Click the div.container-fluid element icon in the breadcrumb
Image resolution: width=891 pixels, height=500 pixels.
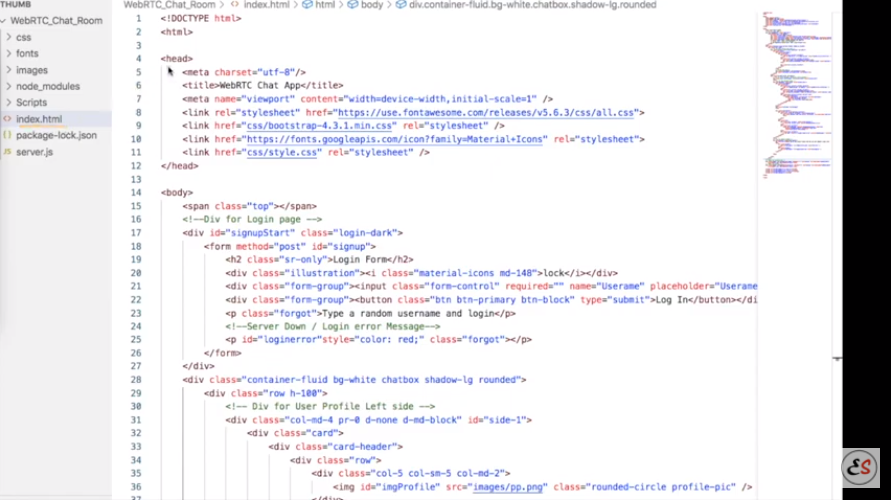coord(401,5)
